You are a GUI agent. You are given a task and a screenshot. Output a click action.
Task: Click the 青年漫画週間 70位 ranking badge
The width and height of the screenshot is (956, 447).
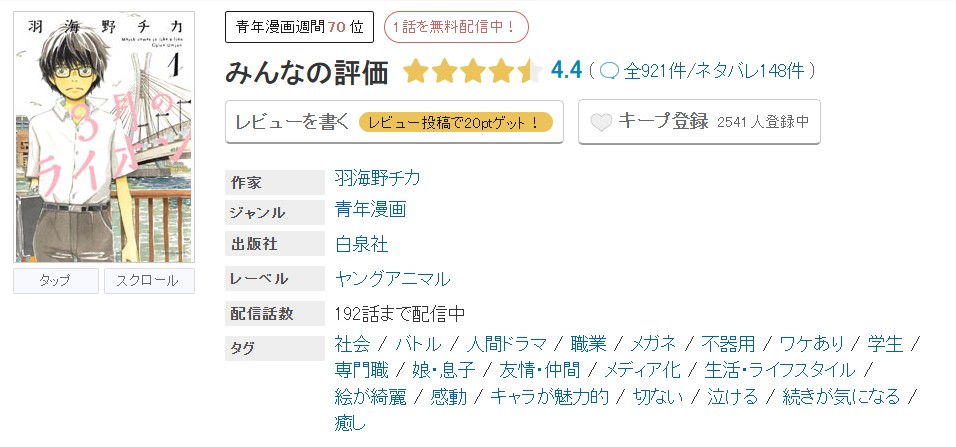(299, 27)
